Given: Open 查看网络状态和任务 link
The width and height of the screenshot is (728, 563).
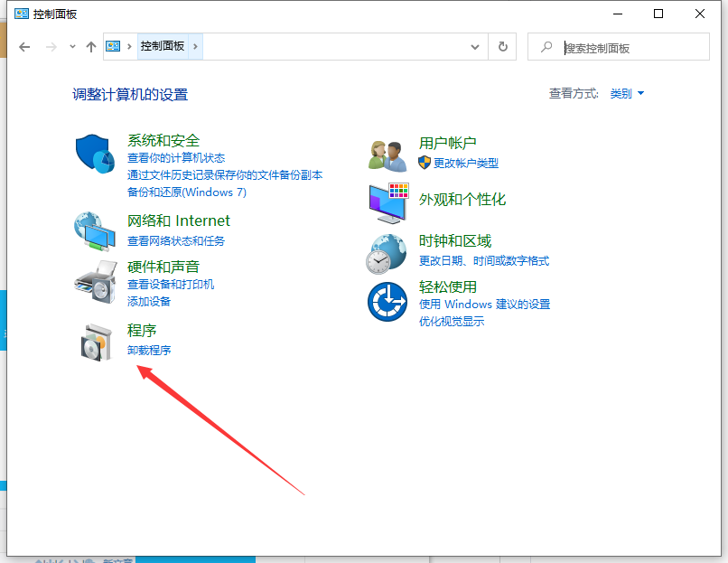Looking at the screenshot, I should pyautogui.click(x=176, y=241).
